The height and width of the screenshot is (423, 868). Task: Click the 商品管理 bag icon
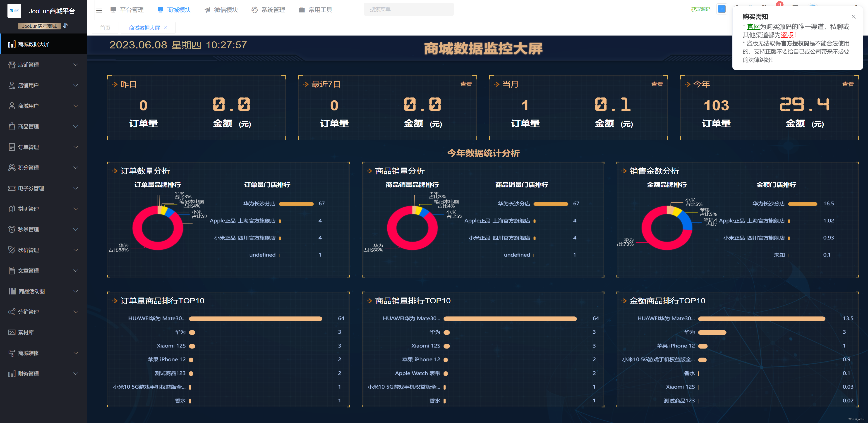[12, 126]
